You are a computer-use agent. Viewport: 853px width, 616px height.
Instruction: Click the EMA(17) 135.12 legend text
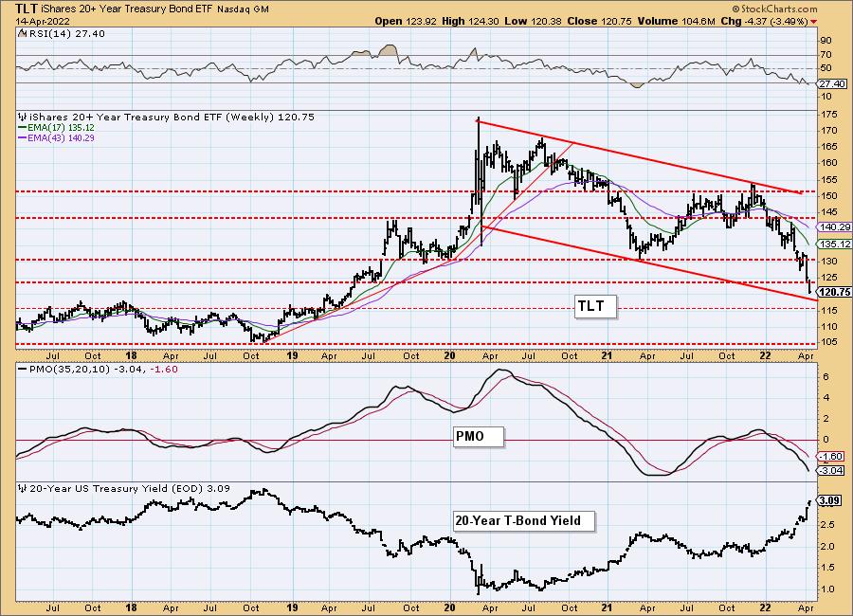click(x=61, y=128)
